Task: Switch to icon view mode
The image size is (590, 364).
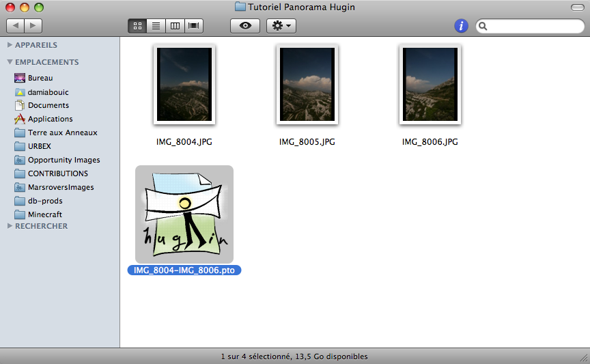Action: (x=137, y=26)
